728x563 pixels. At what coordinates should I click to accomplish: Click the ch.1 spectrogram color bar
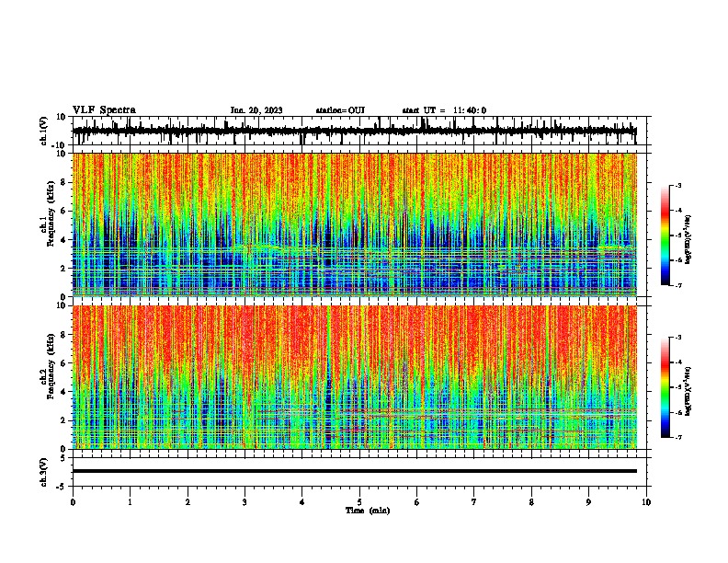[x=665, y=236]
